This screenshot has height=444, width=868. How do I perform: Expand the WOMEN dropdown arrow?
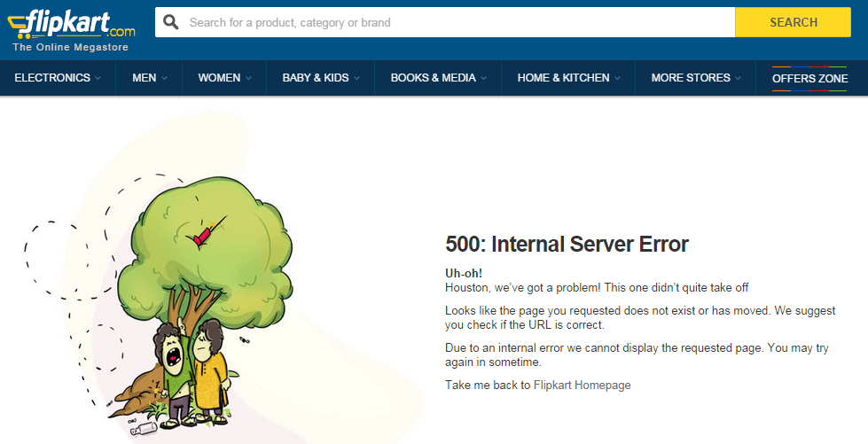click(x=248, y=79)
